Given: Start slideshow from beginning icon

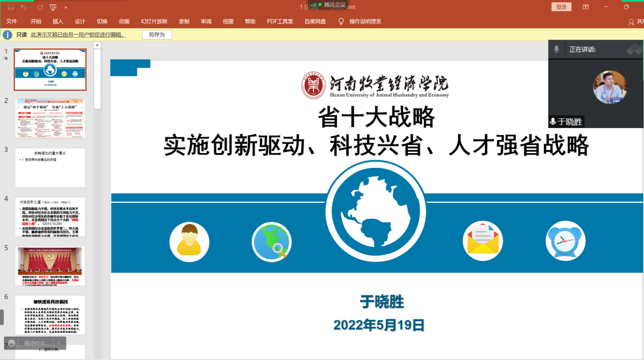Looking at the screenshot, I should point(53,7).
